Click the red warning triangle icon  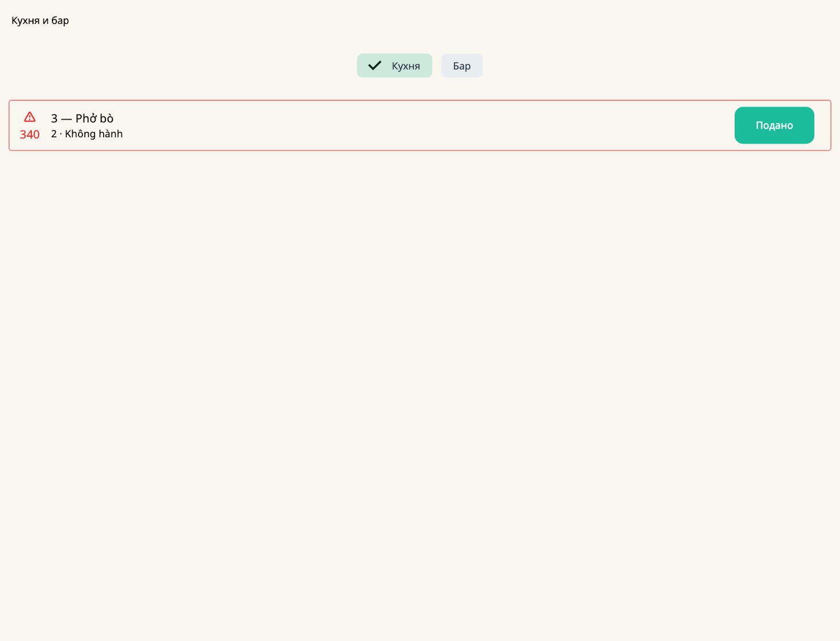[30, 117]
